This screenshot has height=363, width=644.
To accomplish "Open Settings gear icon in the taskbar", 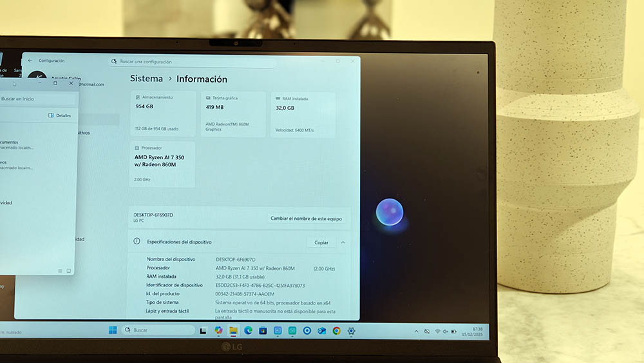I will click(351, 331).
